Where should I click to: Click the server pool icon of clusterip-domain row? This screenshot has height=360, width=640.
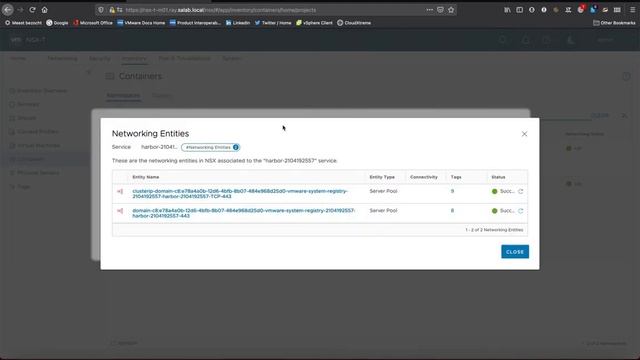click(120, 191)
